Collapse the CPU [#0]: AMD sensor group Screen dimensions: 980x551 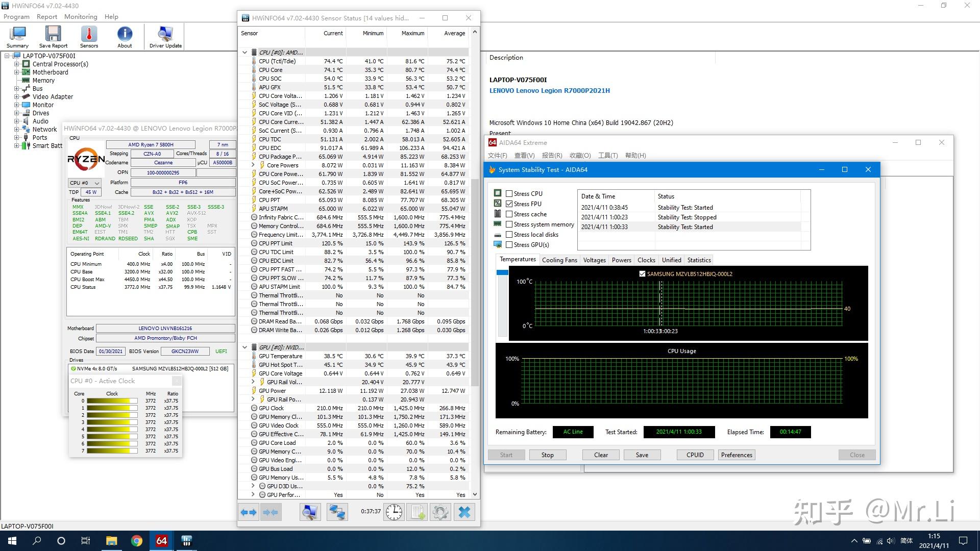click(x=245, y=53)
